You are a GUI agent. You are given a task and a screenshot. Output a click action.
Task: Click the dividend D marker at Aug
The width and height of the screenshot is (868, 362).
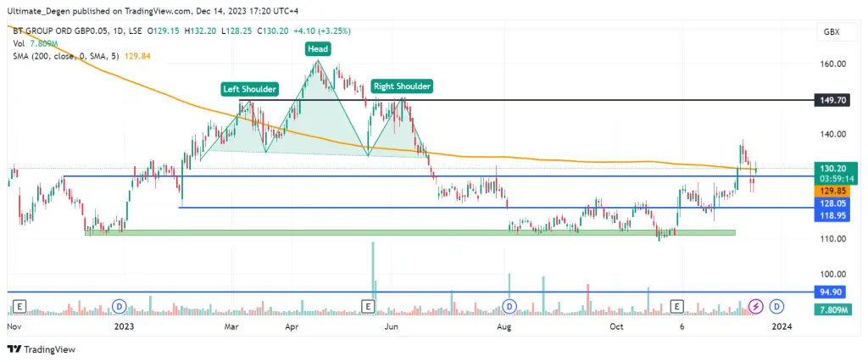[509, 305]
